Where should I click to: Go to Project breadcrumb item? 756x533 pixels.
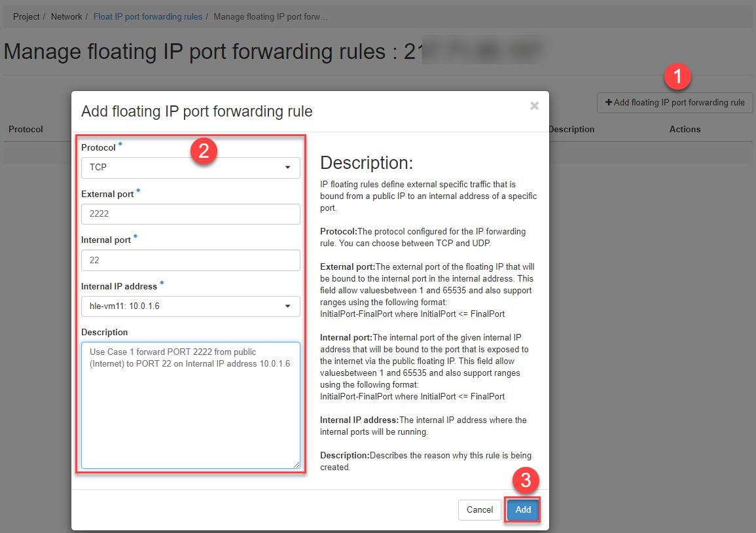pyautogui.click(x=26, y=16)
